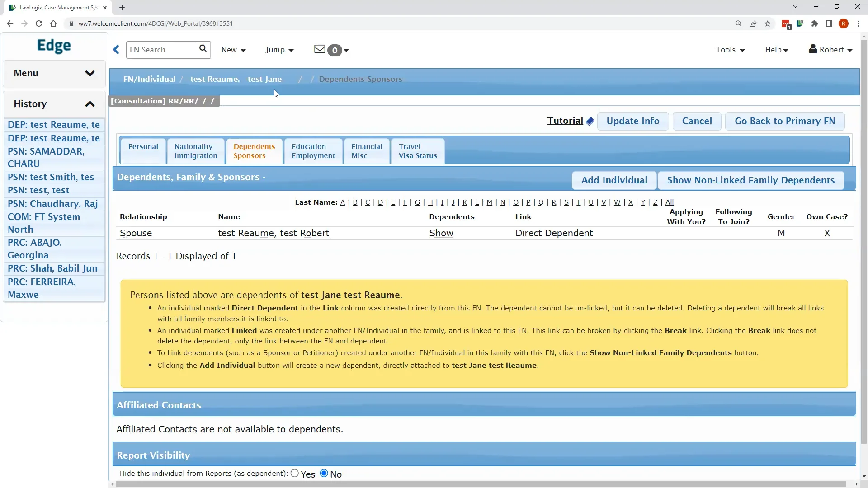Click Show link under Dependents column
The height and width of the screenshot is (488, 868).
[x=441, y=233]
